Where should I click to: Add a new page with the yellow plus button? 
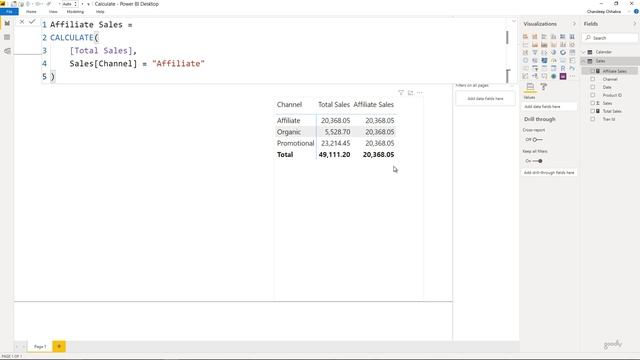pyautogui.click(x=59, y=347)
